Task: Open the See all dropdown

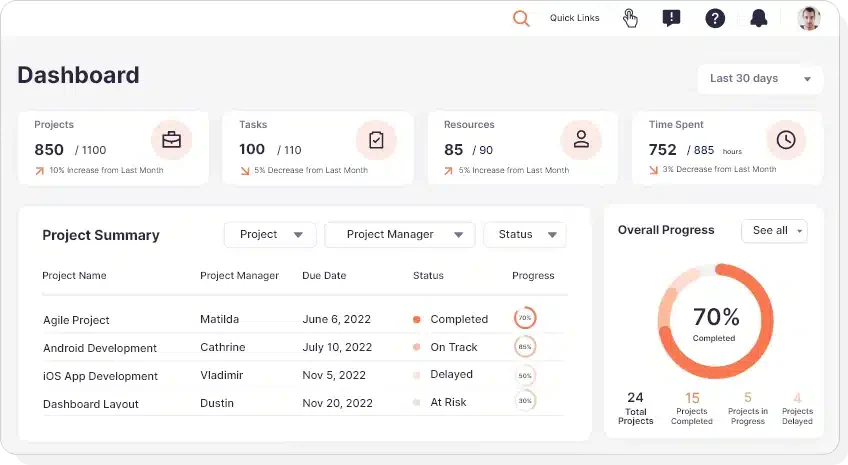Action: coord(774,231)
